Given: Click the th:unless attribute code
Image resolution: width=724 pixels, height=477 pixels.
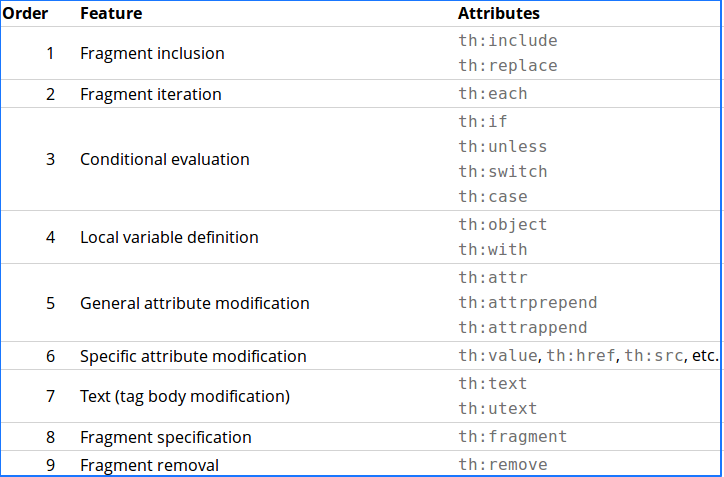Looking at the screenshot, I should coord(503,147).
